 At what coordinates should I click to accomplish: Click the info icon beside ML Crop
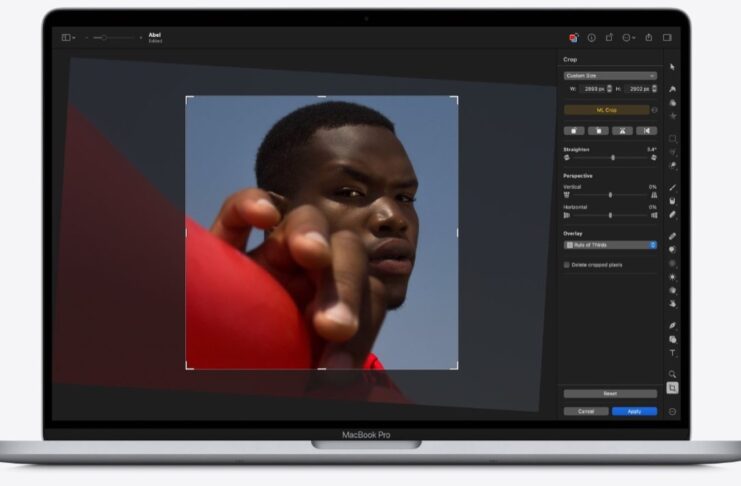[655, 110]
